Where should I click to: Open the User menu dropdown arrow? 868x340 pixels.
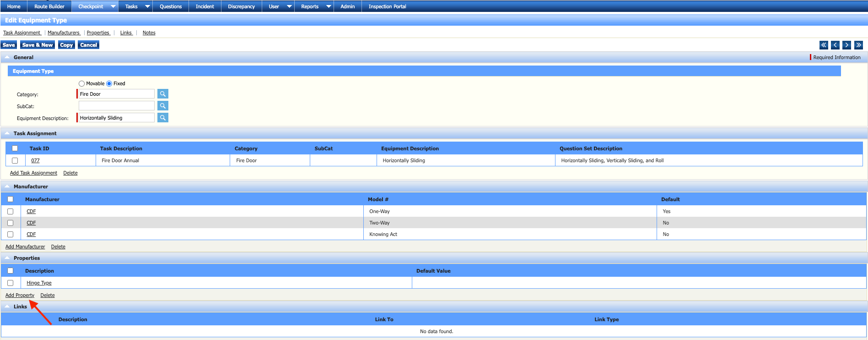[289, 6]
